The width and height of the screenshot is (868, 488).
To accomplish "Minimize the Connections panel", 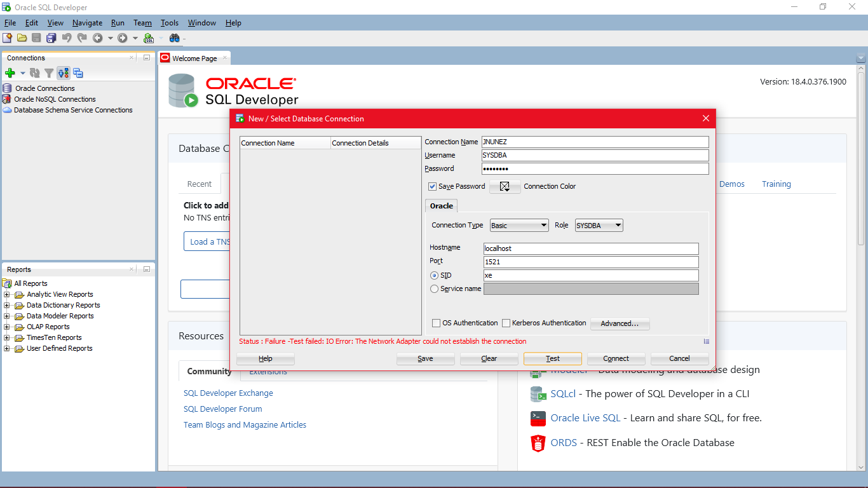I will point(147,57).
